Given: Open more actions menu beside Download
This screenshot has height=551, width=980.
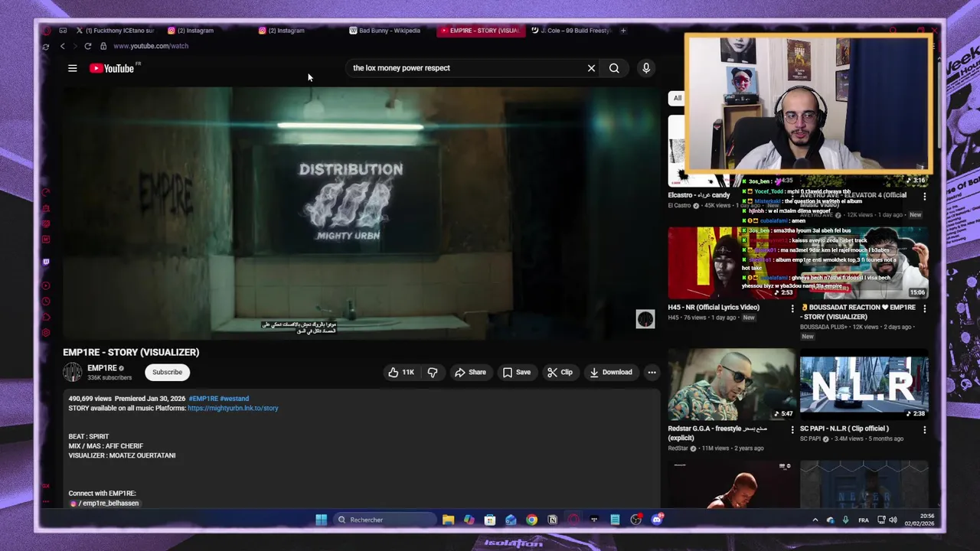Looking at the screenshot, I should (x=652, y=372).
